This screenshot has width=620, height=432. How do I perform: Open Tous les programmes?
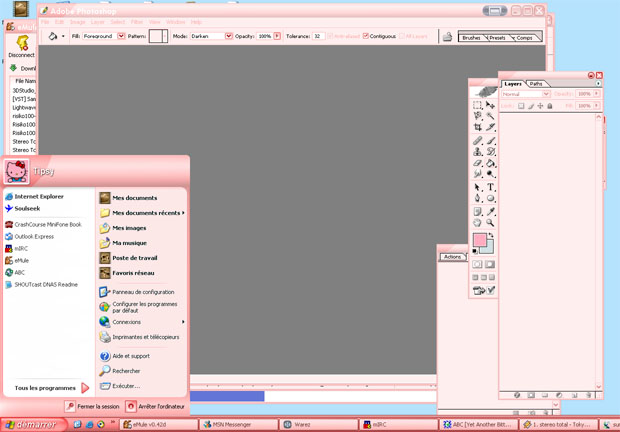tap(51, 388)
